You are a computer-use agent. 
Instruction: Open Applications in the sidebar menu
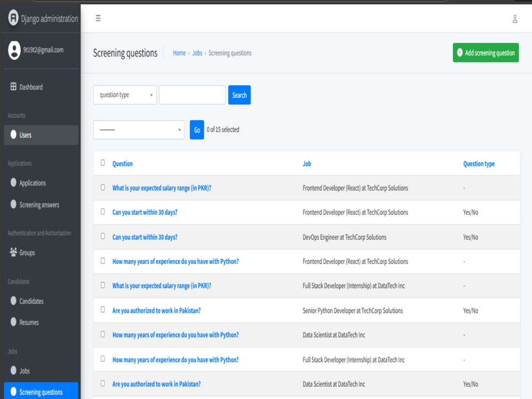41,183
